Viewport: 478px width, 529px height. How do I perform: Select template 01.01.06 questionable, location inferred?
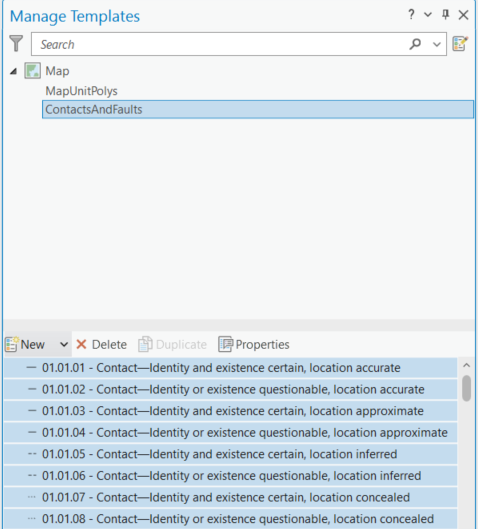(x=230, y=476)
